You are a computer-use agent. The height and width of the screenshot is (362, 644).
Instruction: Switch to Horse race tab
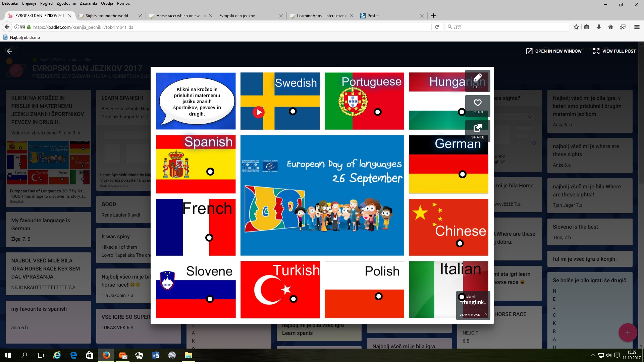[180, 16]
